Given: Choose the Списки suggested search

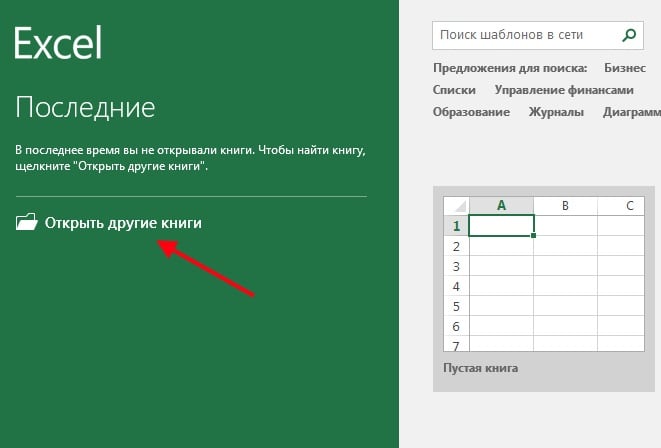Looking at the screenshot, I should (x=454, y=90).
